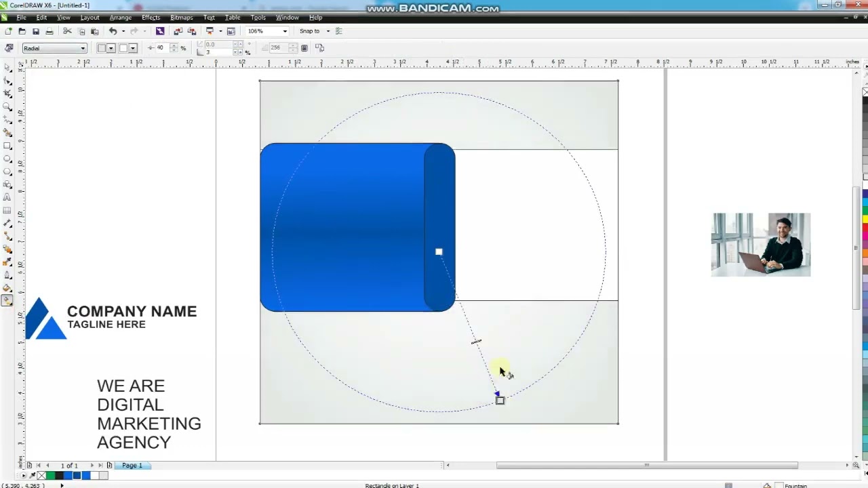Select the Color Eyedropper tool
The image size is (868, 488).
pos(7,261)
